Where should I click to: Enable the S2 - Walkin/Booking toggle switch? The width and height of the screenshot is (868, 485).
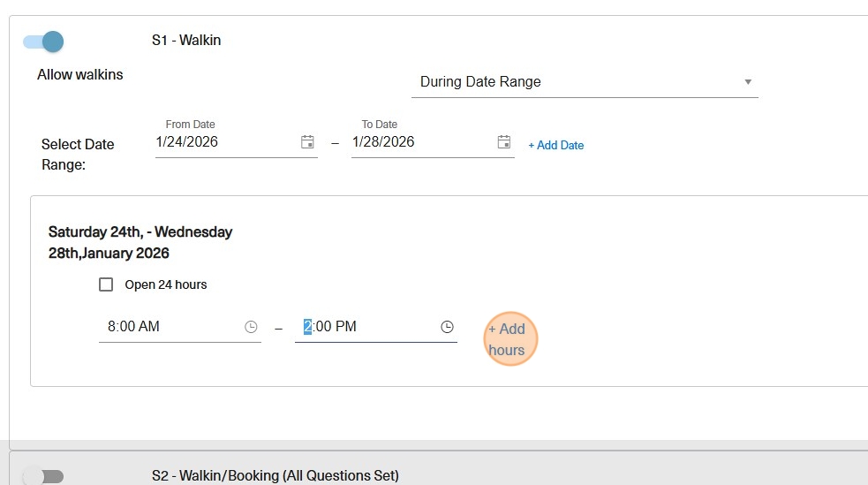point(44,476)
